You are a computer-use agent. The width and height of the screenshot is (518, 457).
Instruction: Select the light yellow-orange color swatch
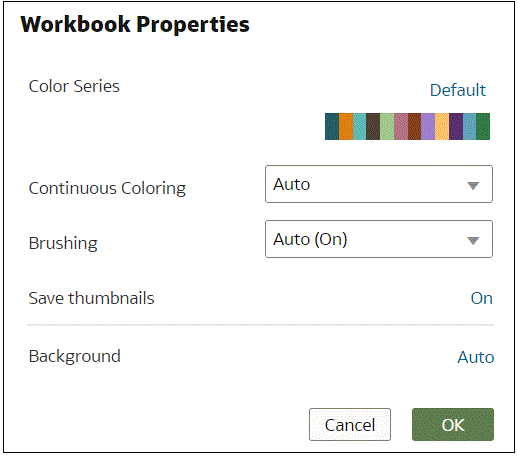click(442, 126)
